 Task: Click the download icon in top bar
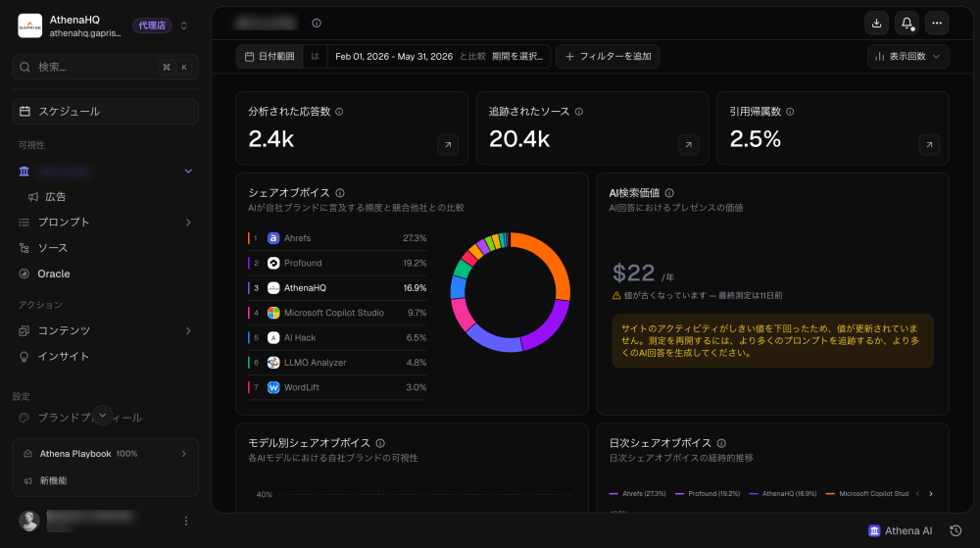click(x=876, y=24)
